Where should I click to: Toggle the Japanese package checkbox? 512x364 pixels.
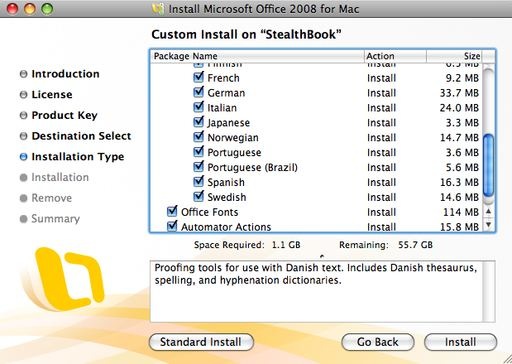click(199, 122)
